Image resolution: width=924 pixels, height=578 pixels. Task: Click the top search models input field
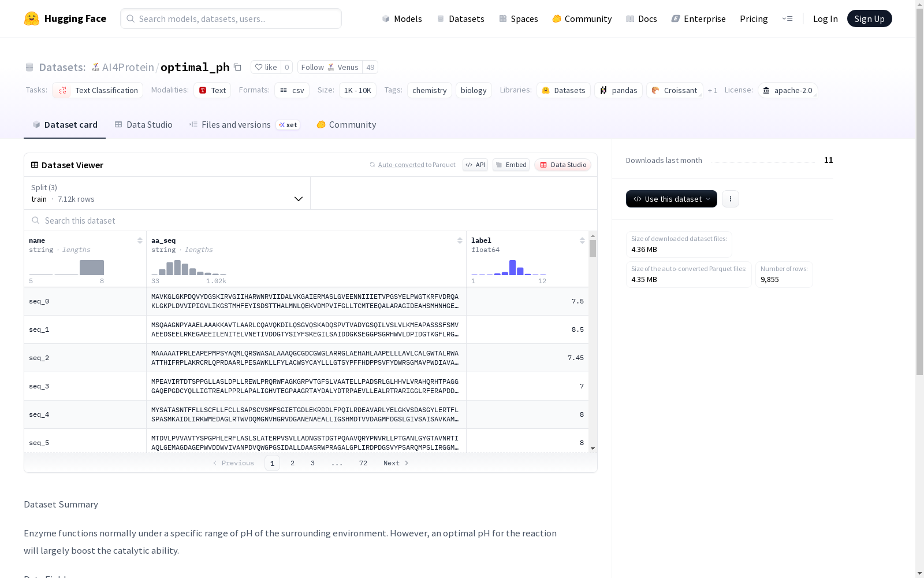pos(231,18)
